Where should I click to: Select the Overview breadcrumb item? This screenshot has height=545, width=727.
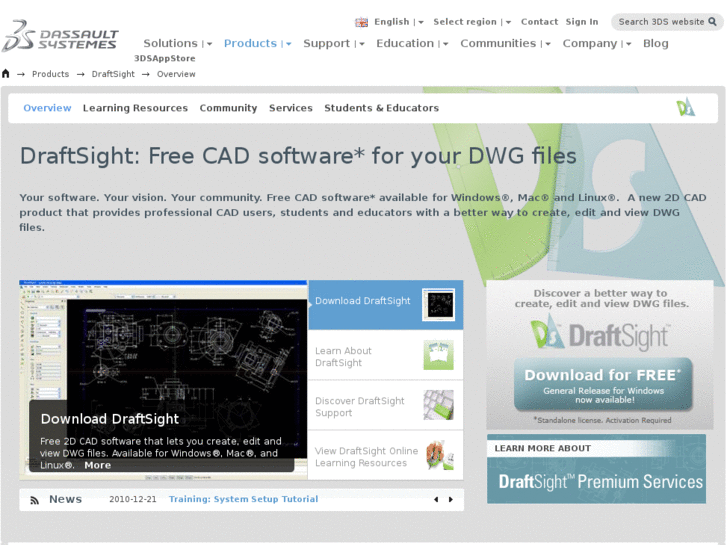[176, 74]
